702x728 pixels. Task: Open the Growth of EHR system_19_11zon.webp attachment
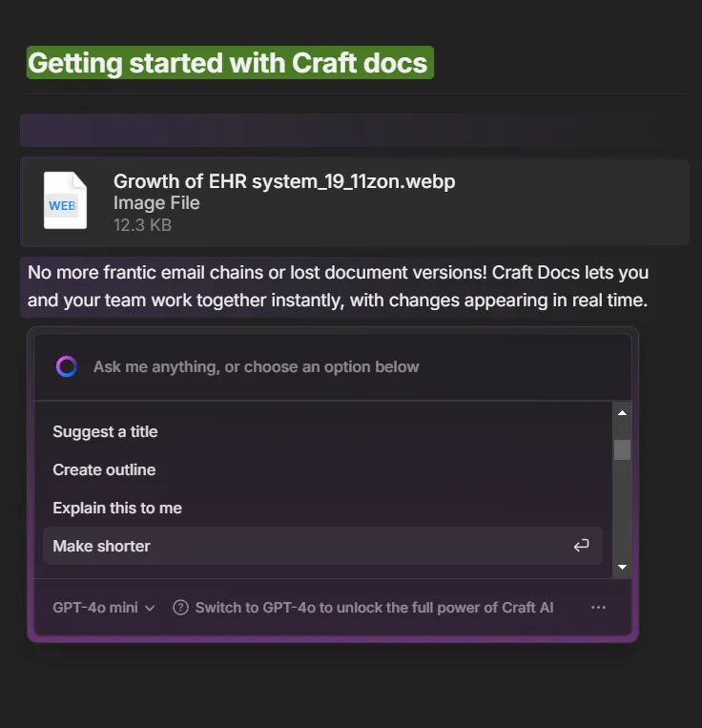284,181
